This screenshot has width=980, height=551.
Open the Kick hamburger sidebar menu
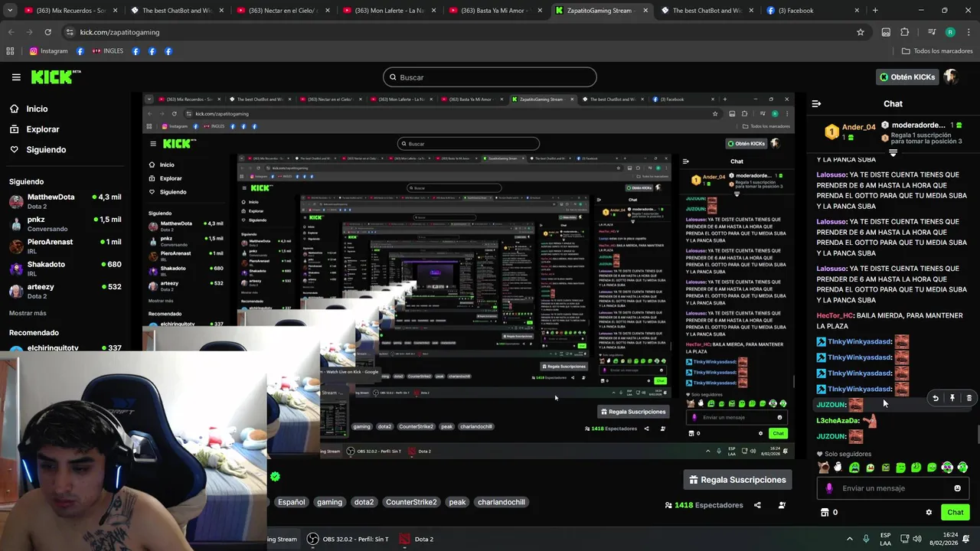pyautogui.click(x=16, y=77)
